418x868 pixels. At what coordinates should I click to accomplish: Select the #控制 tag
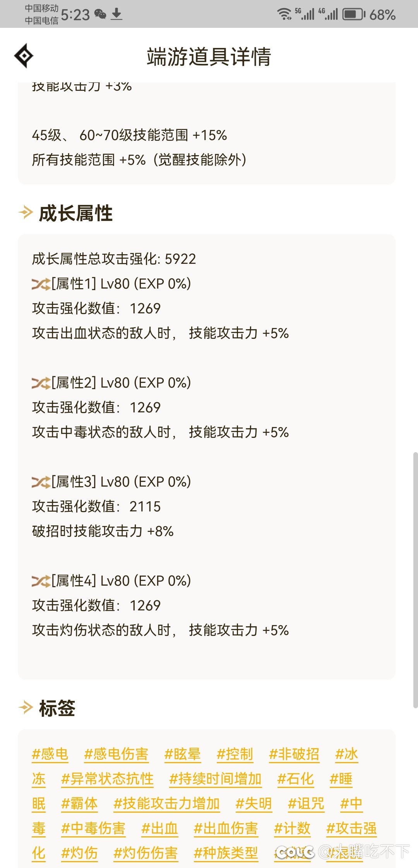(235, 754)
